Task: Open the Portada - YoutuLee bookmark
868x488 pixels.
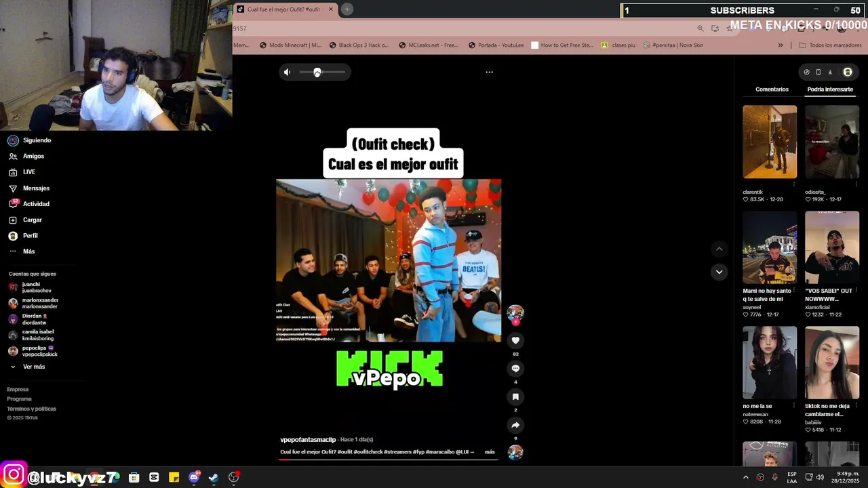Action: (496, 45)
